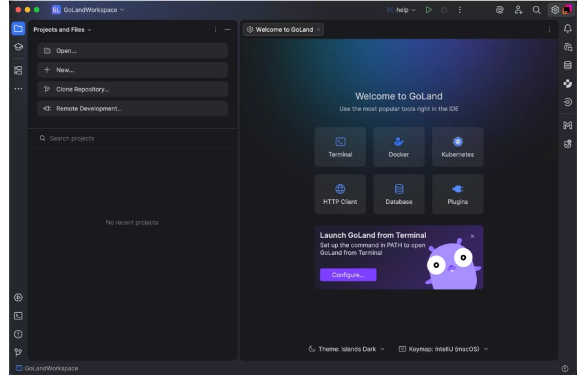
Task: Open IDE settings gear icon
Action: pos(555,10)
